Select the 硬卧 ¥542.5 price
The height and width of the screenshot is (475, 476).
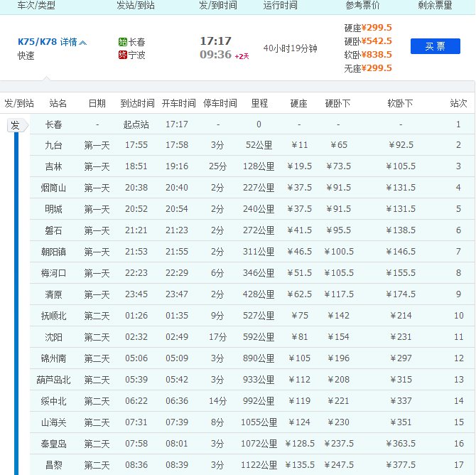coord(368,41)
